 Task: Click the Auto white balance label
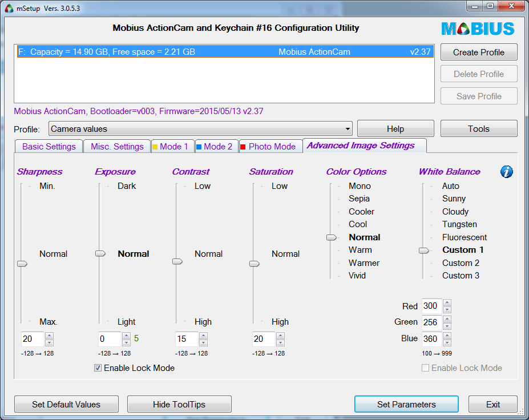tap(450, 186)
